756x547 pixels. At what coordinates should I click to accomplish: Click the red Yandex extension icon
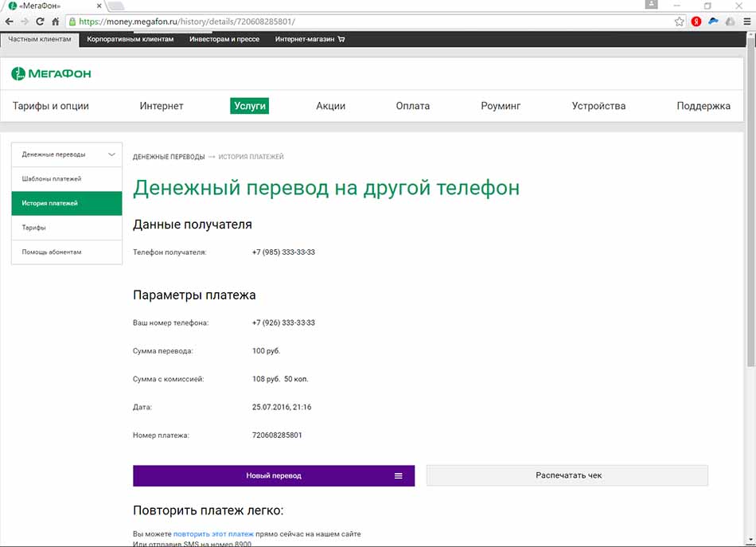tap(696, 21)
